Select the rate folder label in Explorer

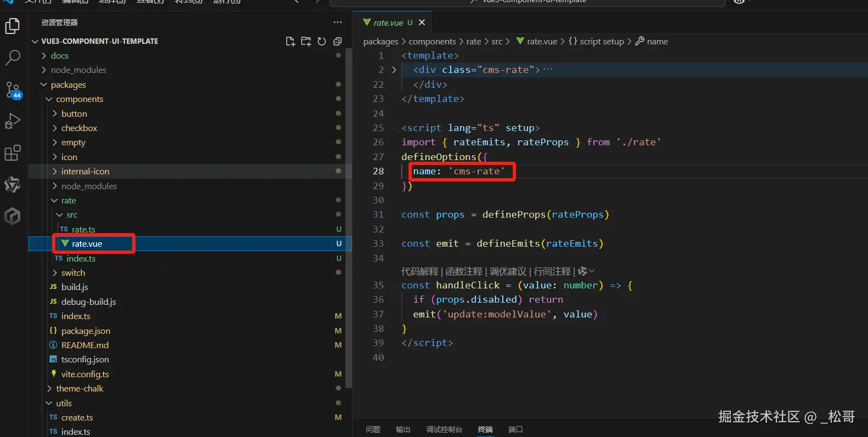pos(69,201)
